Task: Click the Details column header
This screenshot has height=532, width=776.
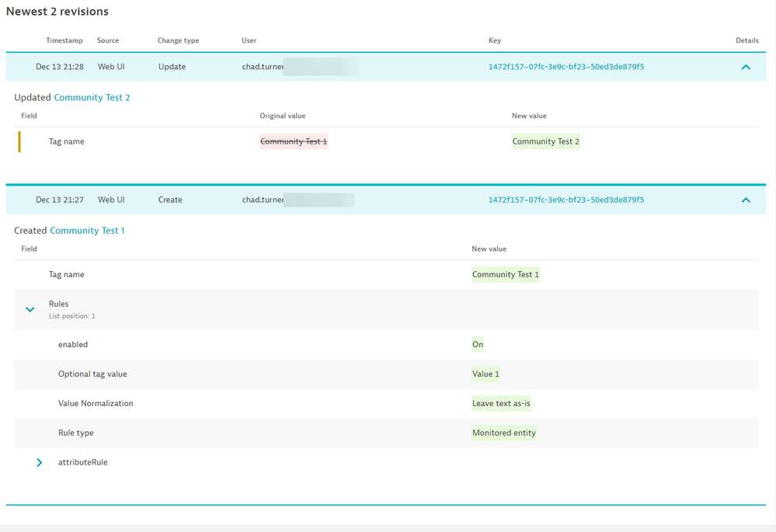Action: (x=746, y=40)
